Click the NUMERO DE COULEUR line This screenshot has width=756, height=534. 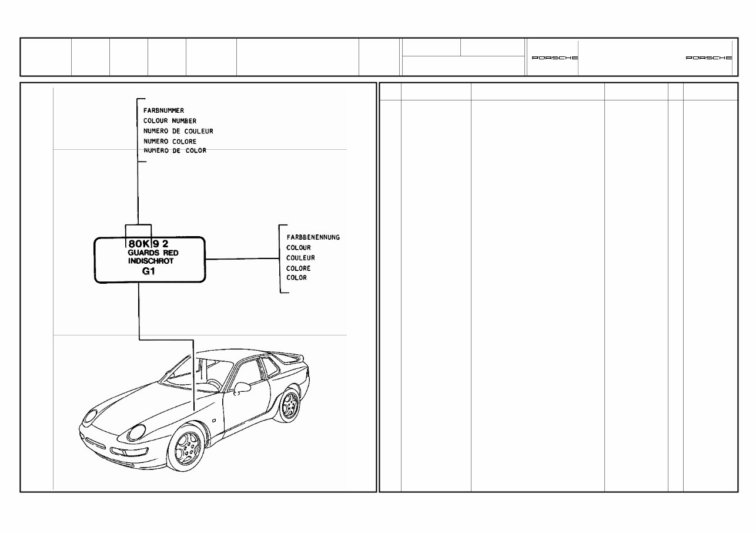click(178, 131)
